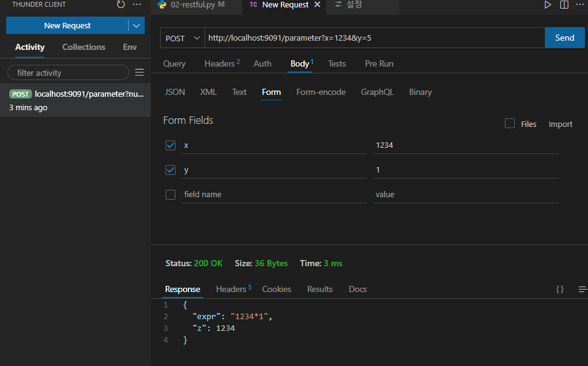Focus the filter activity search box
The height and width of the screenshot is (366, 588).
68,73
